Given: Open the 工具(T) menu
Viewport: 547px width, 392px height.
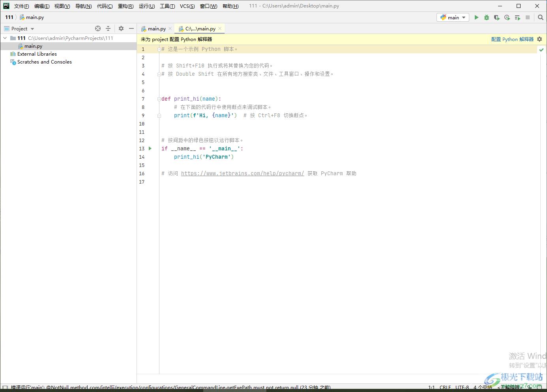Looking at the screenshot, I should click(x=167, y=6).
